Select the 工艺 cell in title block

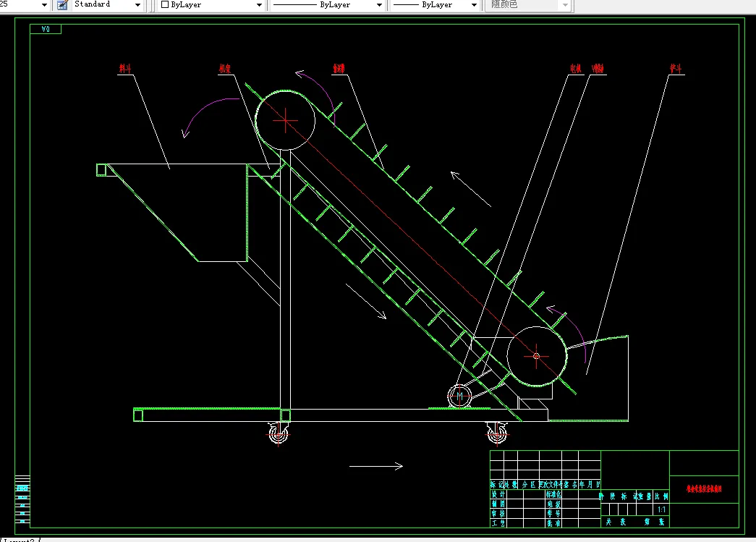coord(498,522)
